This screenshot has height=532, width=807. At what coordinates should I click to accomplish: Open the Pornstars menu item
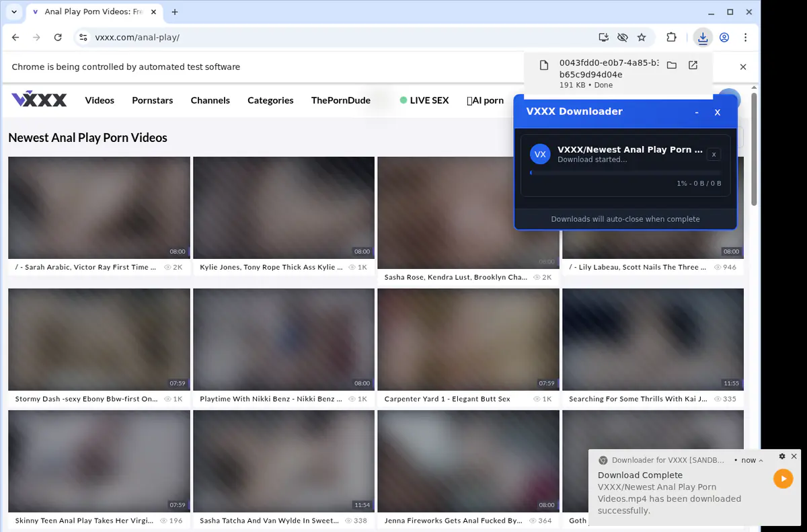click(x=153, y=100)
